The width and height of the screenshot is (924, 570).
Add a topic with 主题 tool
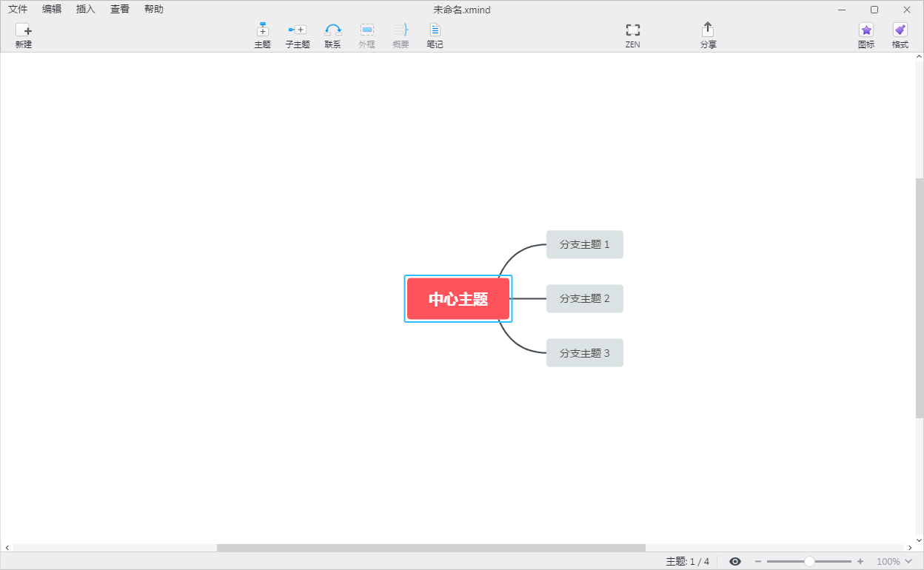pos(262,36)
